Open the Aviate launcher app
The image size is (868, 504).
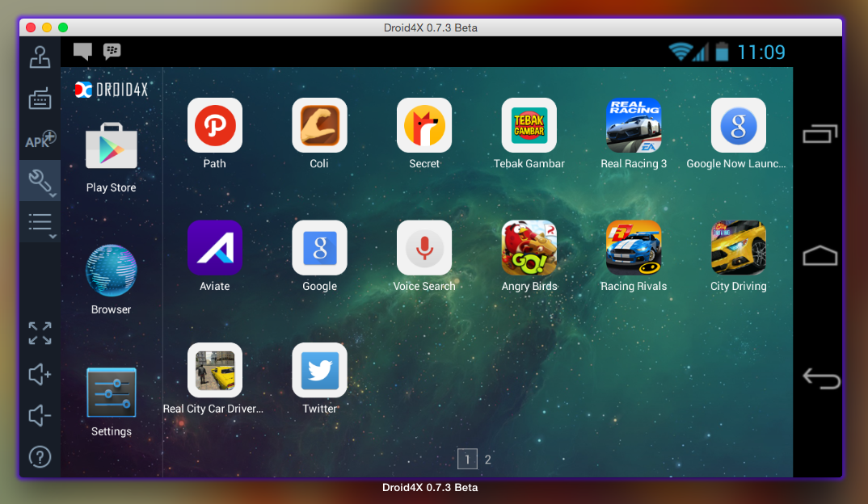[215, 248]
